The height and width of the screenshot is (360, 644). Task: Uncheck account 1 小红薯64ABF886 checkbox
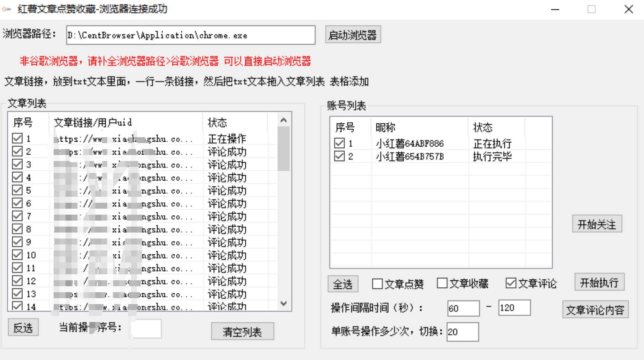[339, 143]
